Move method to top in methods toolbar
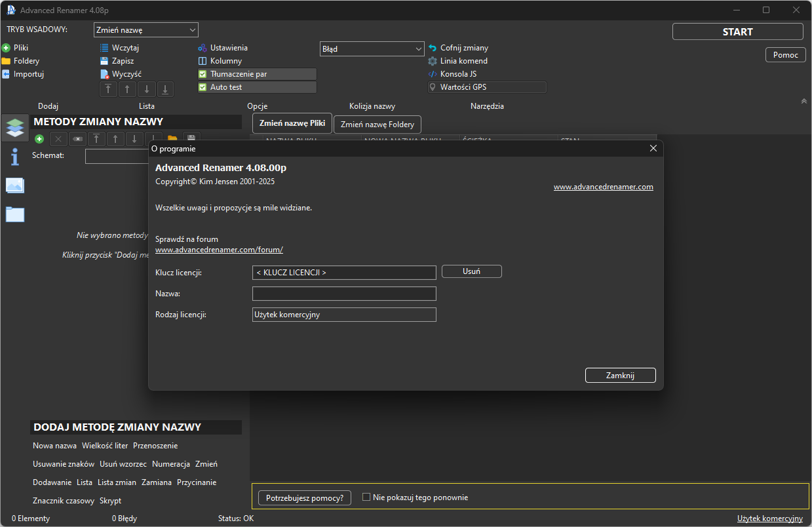 (96, 139)
